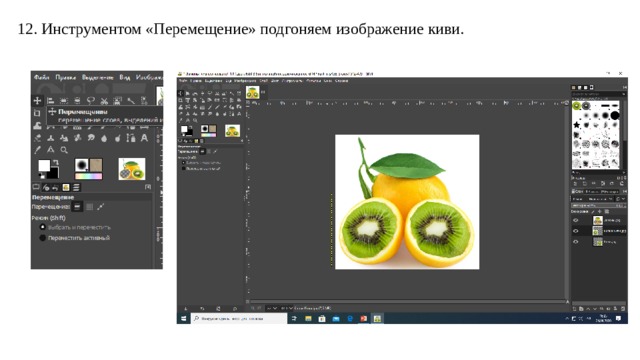Open Microsoft Edge from the taskbar

[x=350, y=319]
